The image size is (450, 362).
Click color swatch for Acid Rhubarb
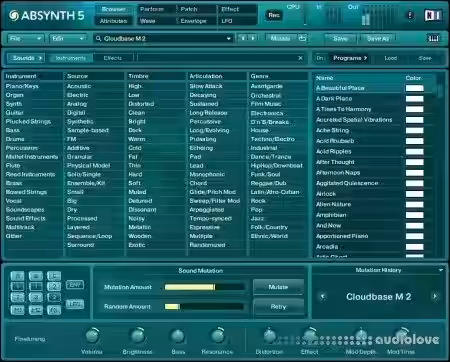414,141
